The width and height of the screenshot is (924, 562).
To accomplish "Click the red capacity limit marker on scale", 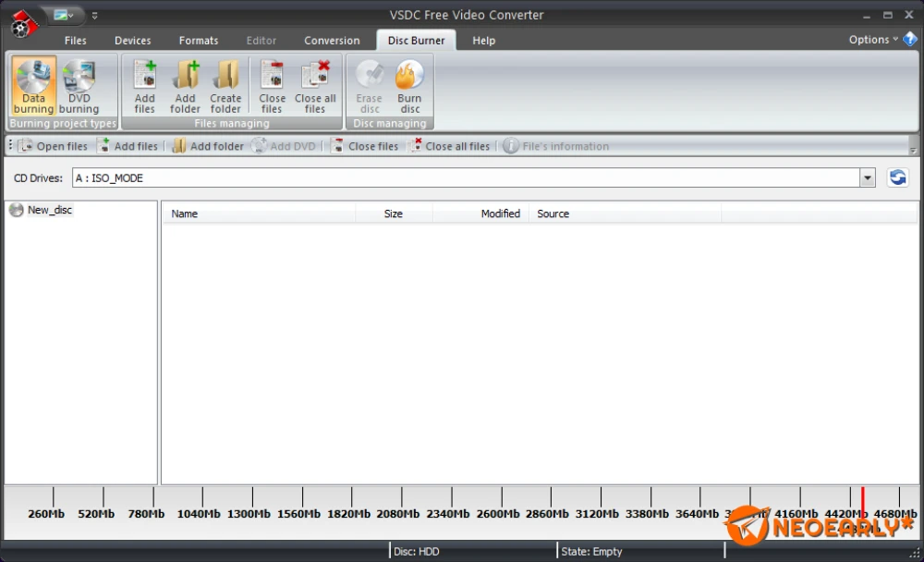I will tap(863, 504).
